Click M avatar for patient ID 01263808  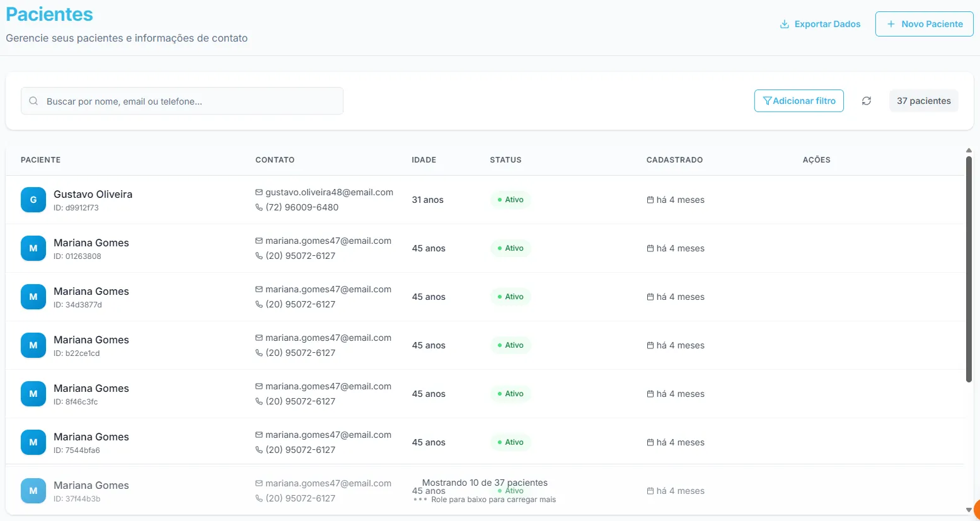[33, 248]
